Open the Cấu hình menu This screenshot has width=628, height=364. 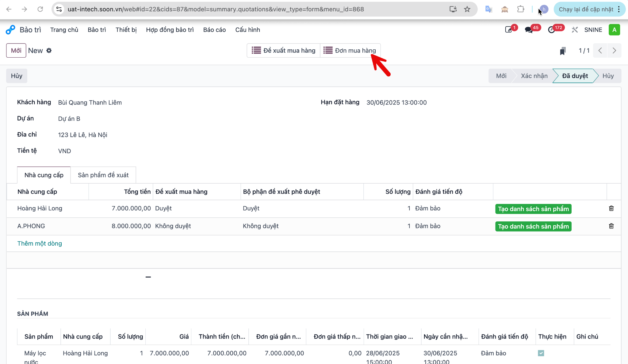pos(247,30)
